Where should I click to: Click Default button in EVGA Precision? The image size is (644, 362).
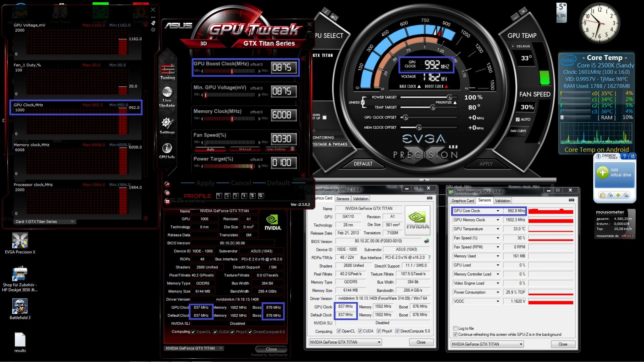363,164
